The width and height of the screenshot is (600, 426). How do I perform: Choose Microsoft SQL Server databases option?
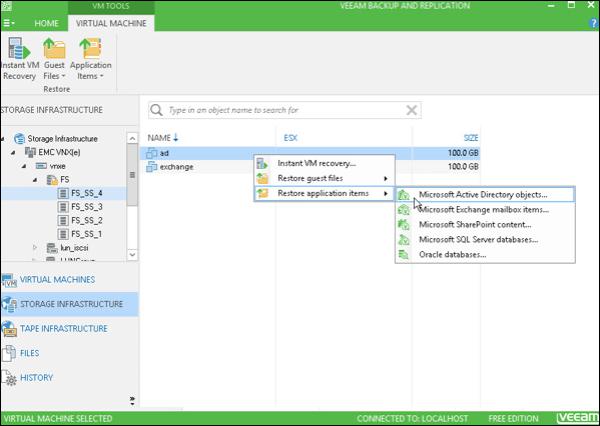point(485,240)
